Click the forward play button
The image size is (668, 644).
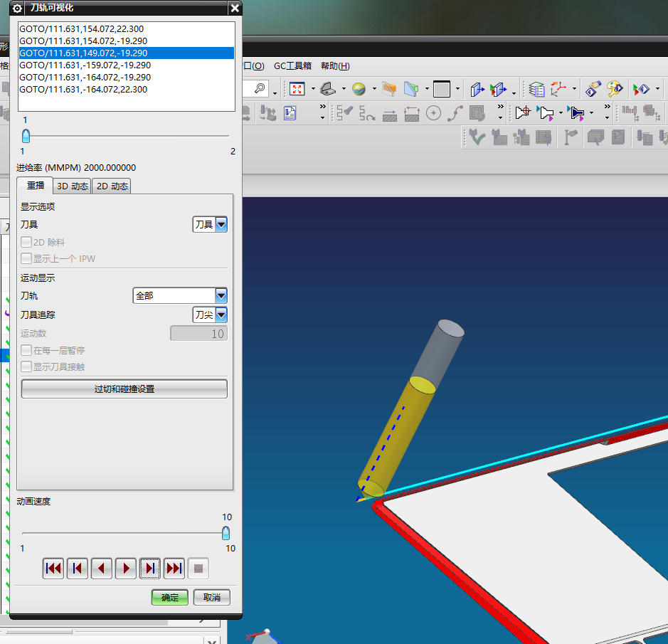tap(126, 568)
